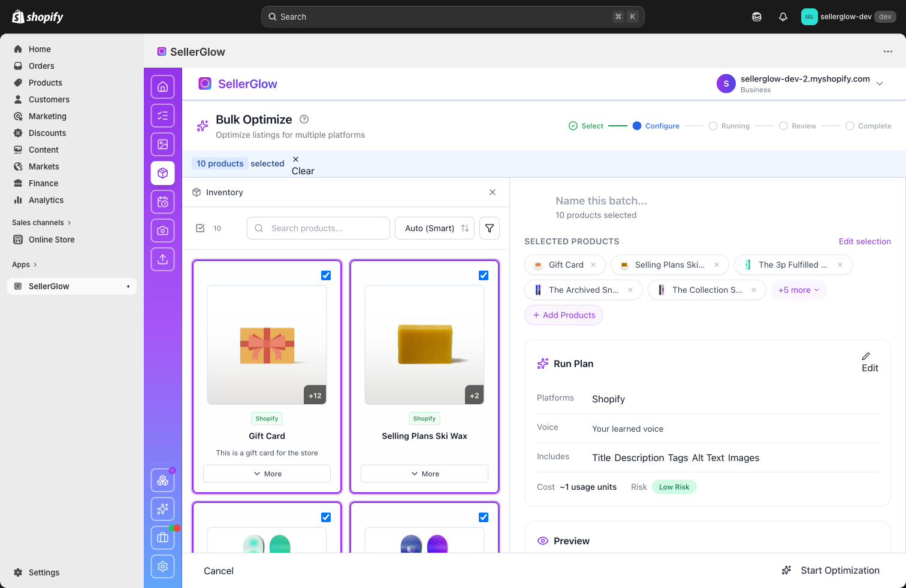Uncheck the Selling Plans Ski Wax checkbox
This screenshot has width=906, height=588.
484,275
